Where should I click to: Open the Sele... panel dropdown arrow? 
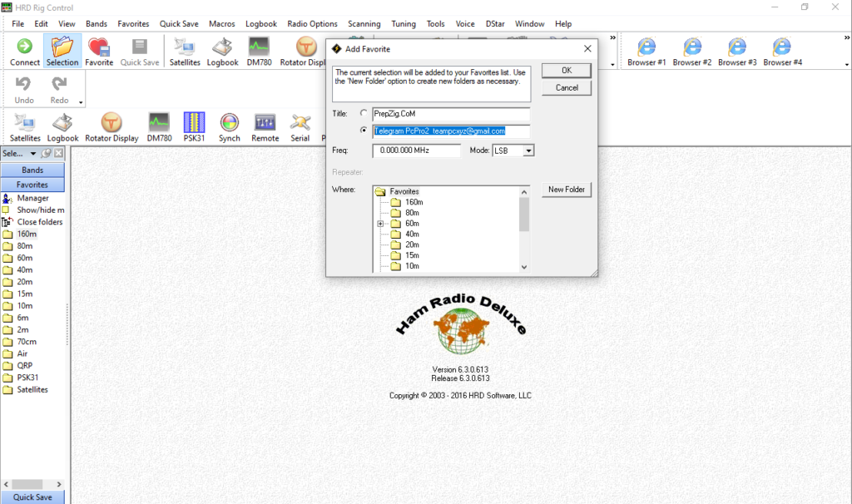(33, 154)
